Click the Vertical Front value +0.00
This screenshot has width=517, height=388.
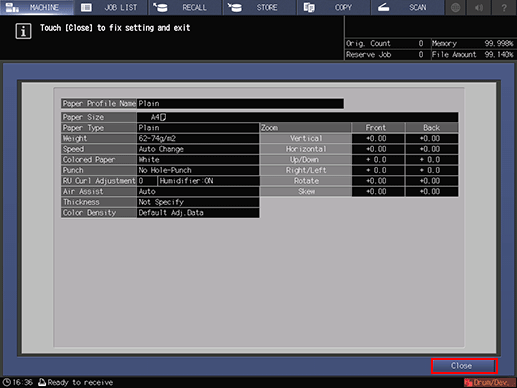(x=378, y=139)
